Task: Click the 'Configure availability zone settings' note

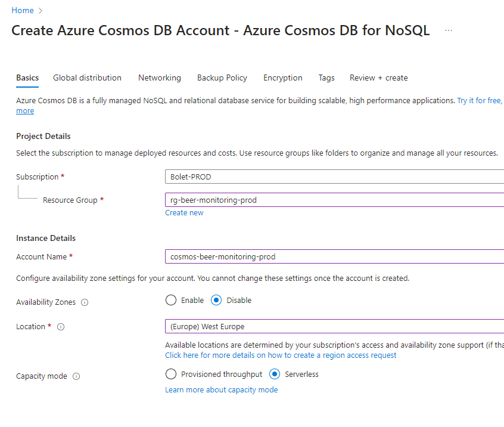Action: click(x=213, y=279)
